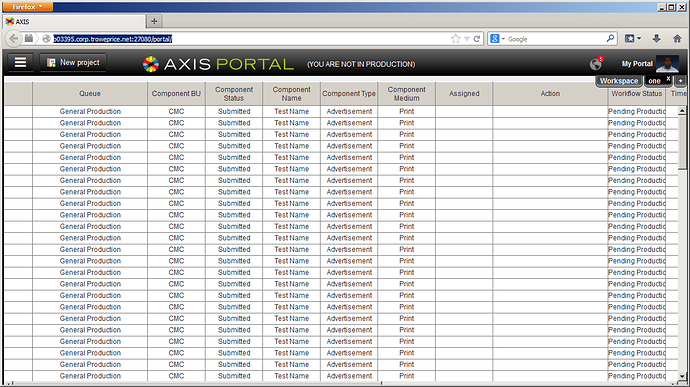Screen dimensions: 690x387
Task: Click Print in the last table row
Action: pos(407,376)
